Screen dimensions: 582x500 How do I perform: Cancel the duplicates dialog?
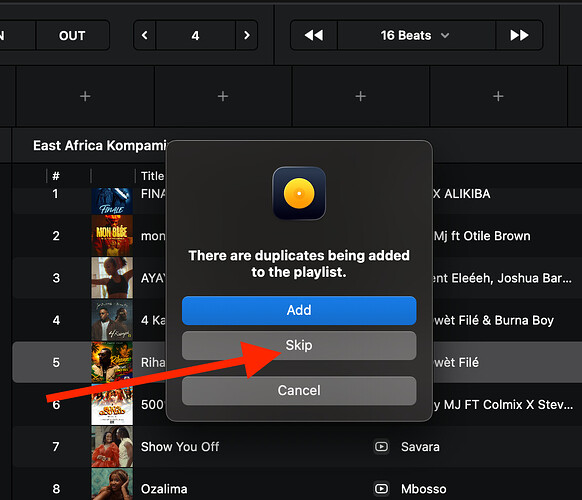tap(299, 390)
